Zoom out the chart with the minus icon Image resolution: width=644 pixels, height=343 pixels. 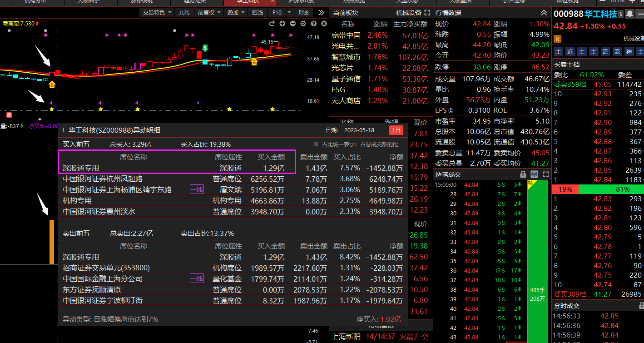pyautogui.click(x=292, y=23)
